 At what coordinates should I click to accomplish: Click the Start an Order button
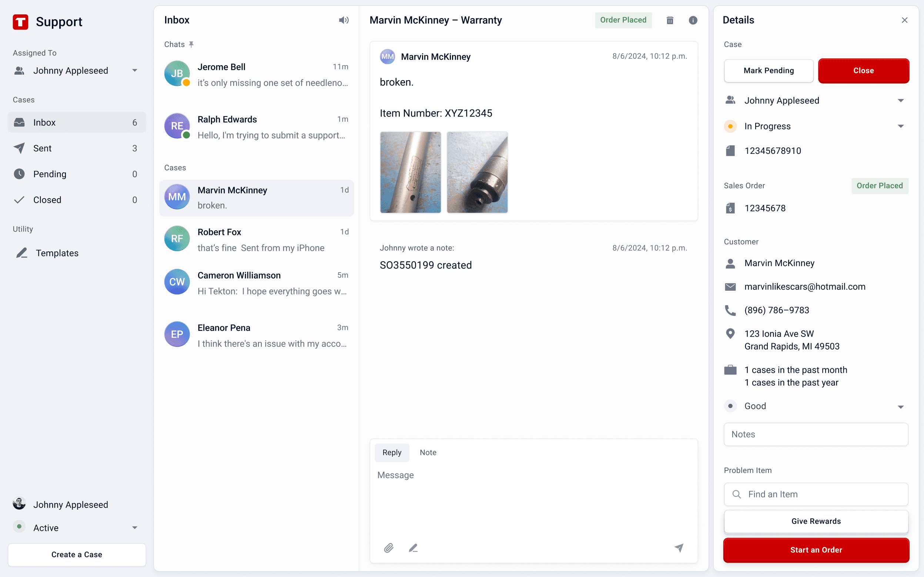[816, 550]
